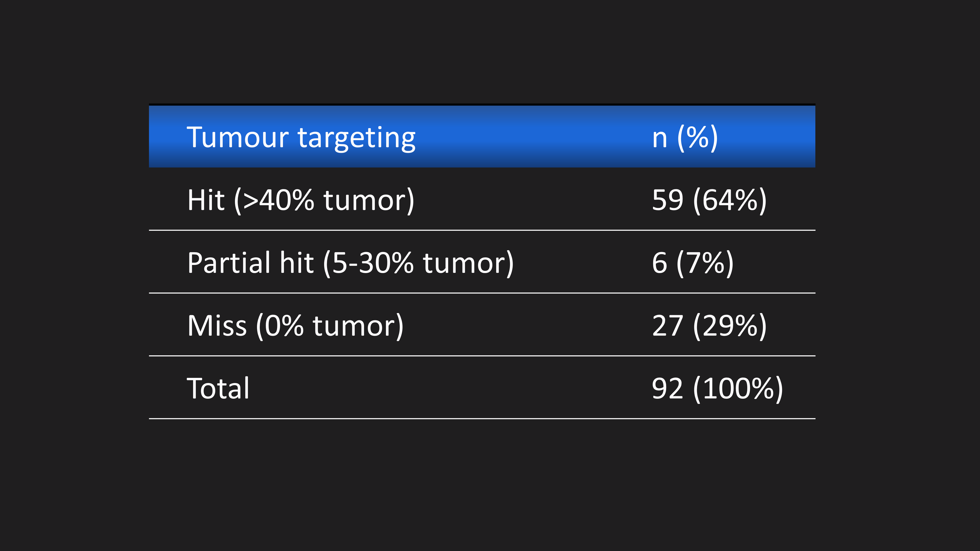The width and height of the screenshot is (980, 551).
Task: Click the "(7%)" percentage in Partial hit row
Action: (705, 263)
